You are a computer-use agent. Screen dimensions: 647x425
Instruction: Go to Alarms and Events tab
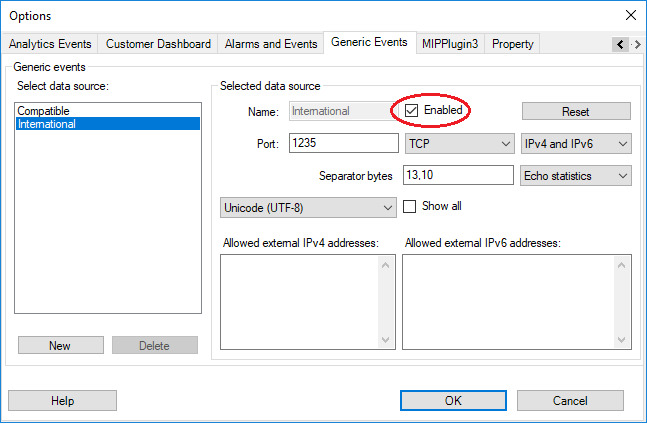pos(270,44)
